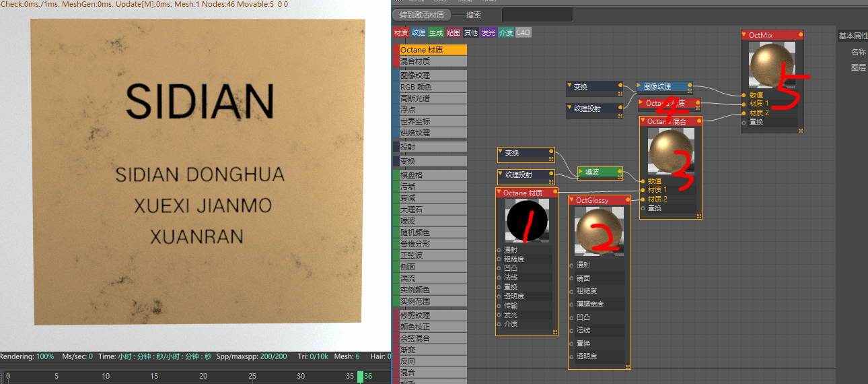Expand the 噪波 node

pyautogui.click(x=581, y=172)
